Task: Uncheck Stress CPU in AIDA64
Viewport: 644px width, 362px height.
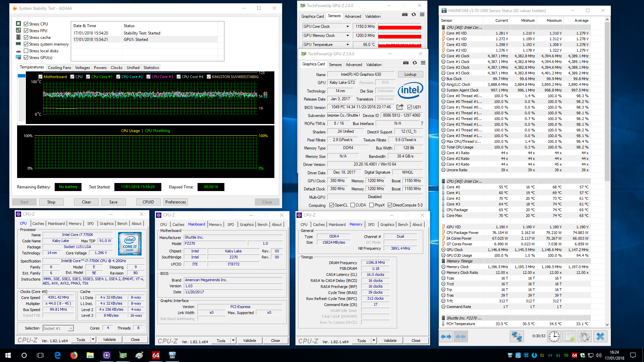Action: pos(26,24)
